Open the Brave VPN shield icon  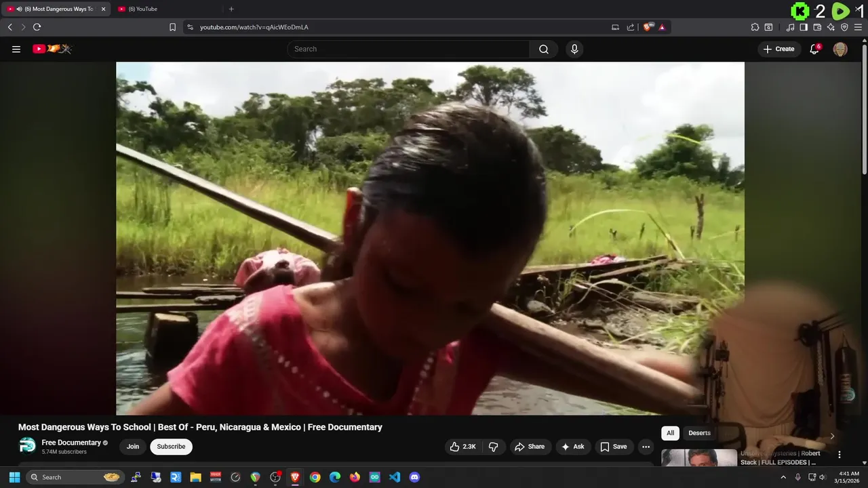[844, 27]
